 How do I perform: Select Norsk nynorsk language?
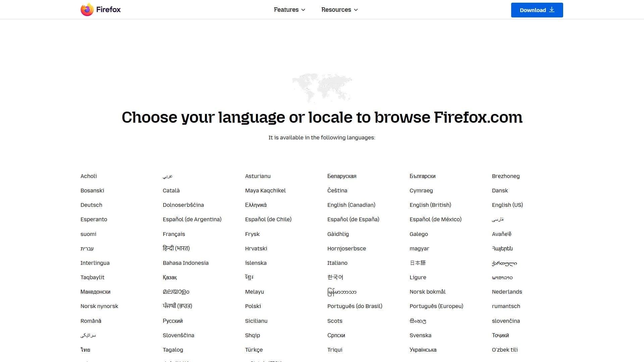click(99, 306)
